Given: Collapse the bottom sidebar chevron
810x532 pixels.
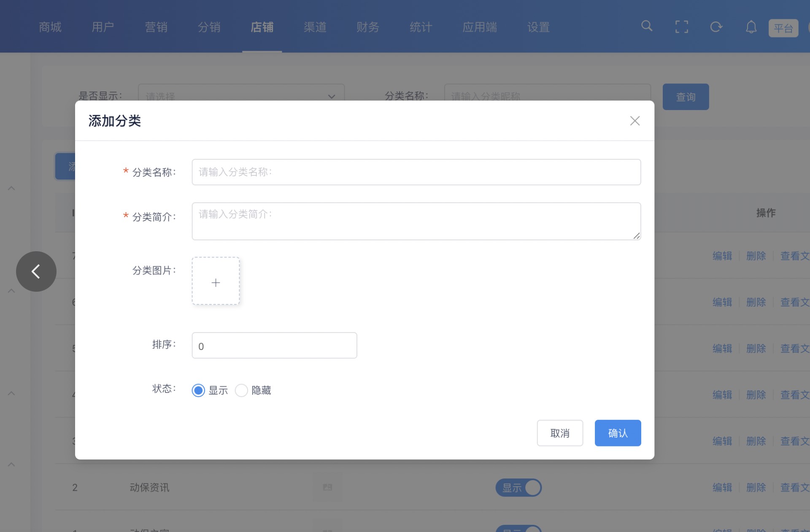Looking at the screenshot, I should point(11,465).
